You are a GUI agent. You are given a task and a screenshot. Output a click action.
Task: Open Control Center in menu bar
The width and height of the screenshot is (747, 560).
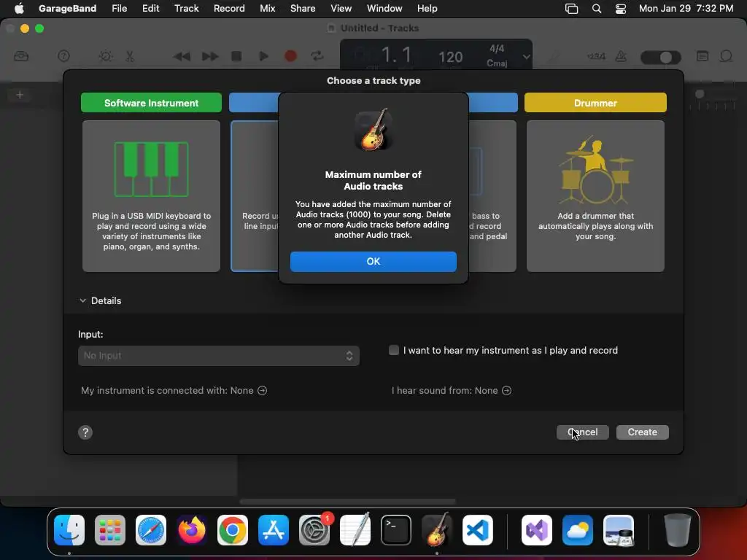(620, 8)
